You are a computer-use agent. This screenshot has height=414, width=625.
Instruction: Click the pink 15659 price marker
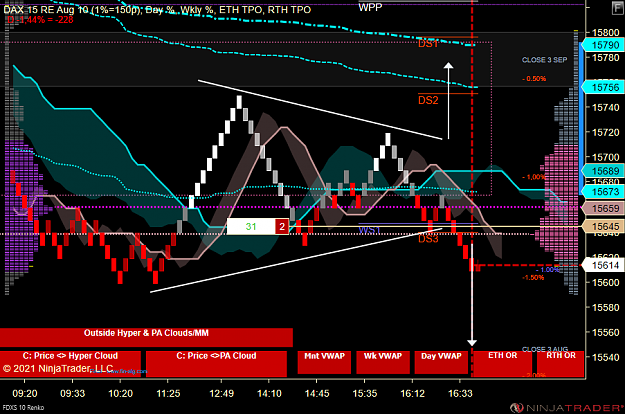tap(602, 208)
